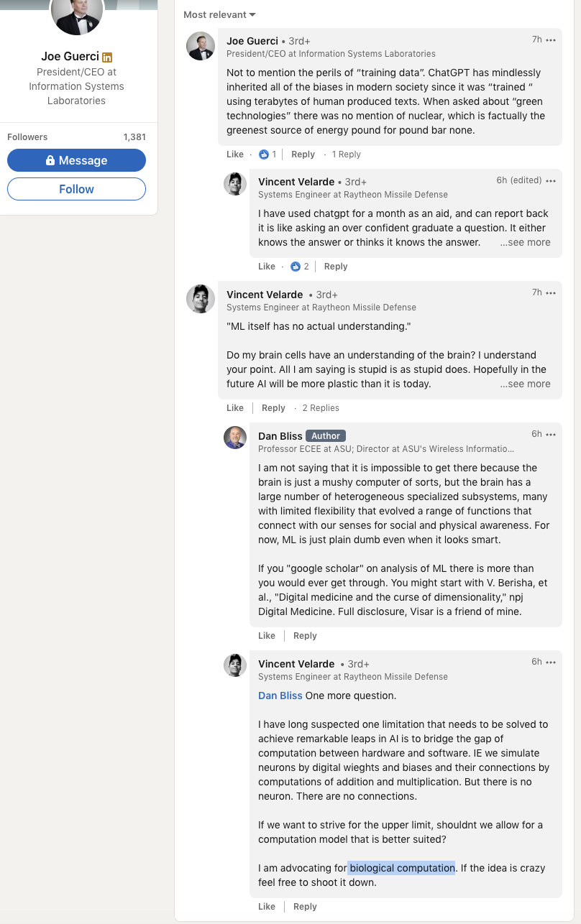Viewport: 581px width, 924px height.
Task: Expand see more on the ML understanding comment
Action: point(525,384)
